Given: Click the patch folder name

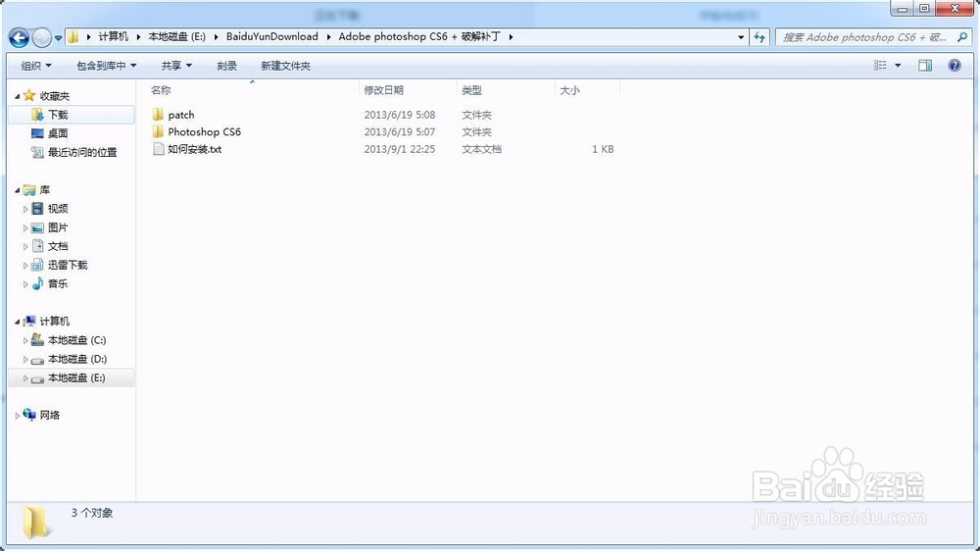Looking at the screenshot, I should coord(181,115).
